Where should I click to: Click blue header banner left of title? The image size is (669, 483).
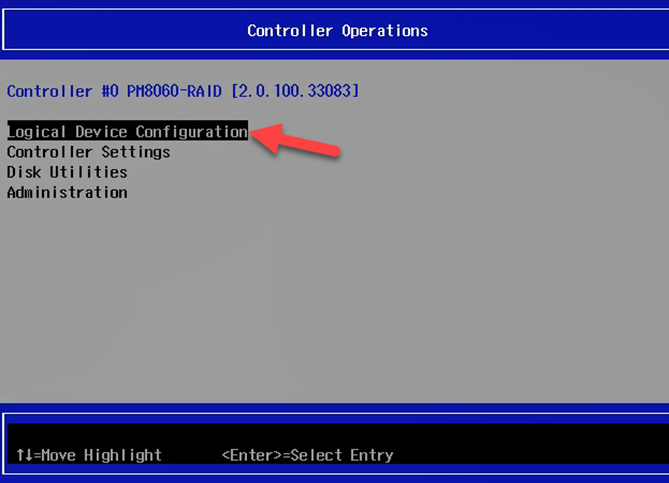coord(120,31)
